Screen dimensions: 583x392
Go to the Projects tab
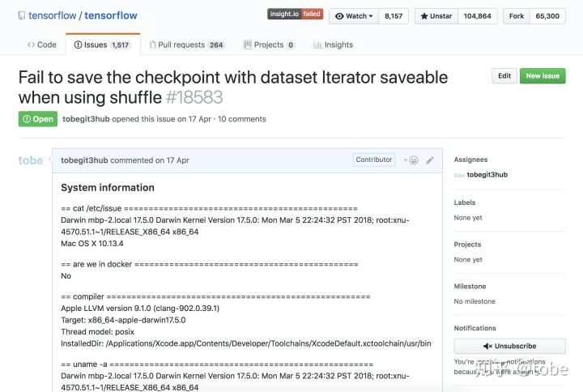(269, 45)
